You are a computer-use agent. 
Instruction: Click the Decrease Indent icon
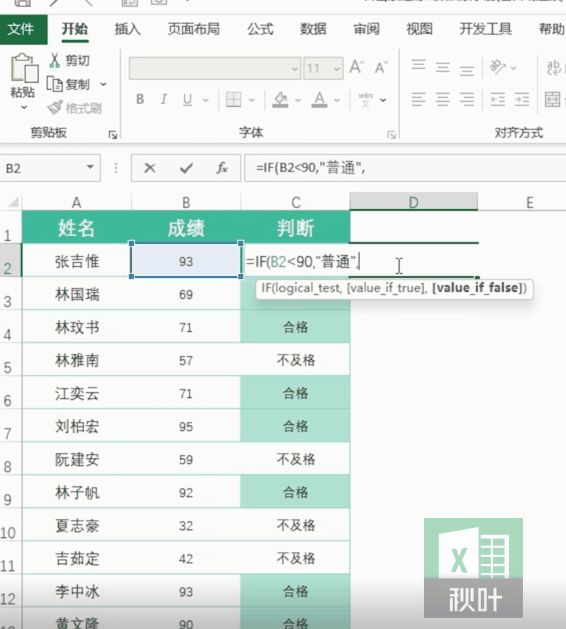tap(498, 99)
